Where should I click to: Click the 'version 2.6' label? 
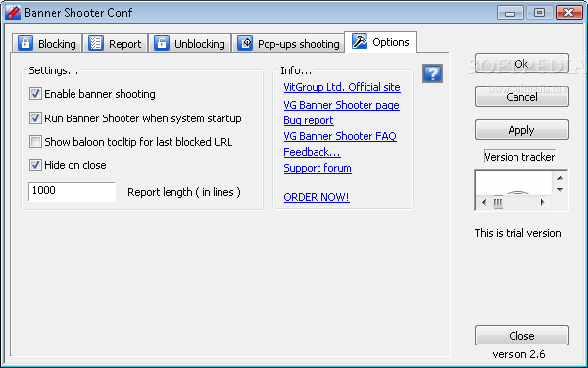(x=518, y=354)
